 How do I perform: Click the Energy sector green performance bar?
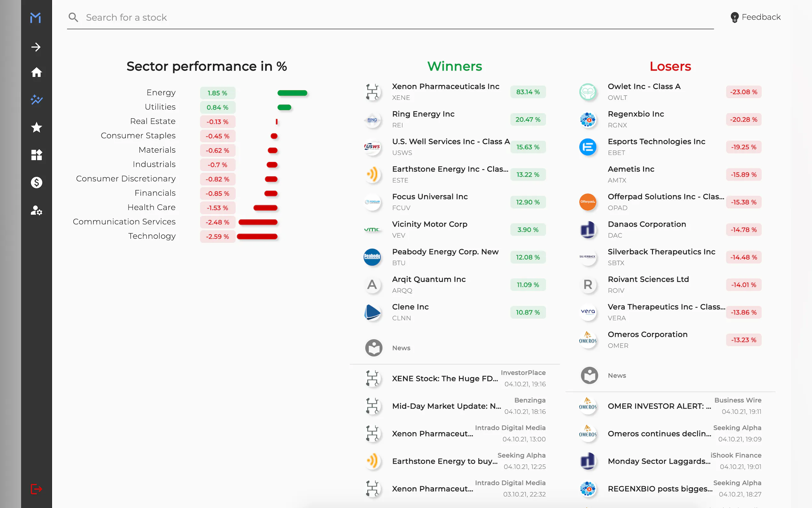(292, 93)
